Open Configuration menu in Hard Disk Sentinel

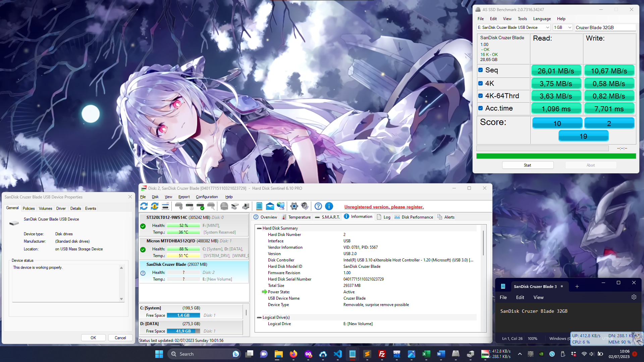coord(207,197)
